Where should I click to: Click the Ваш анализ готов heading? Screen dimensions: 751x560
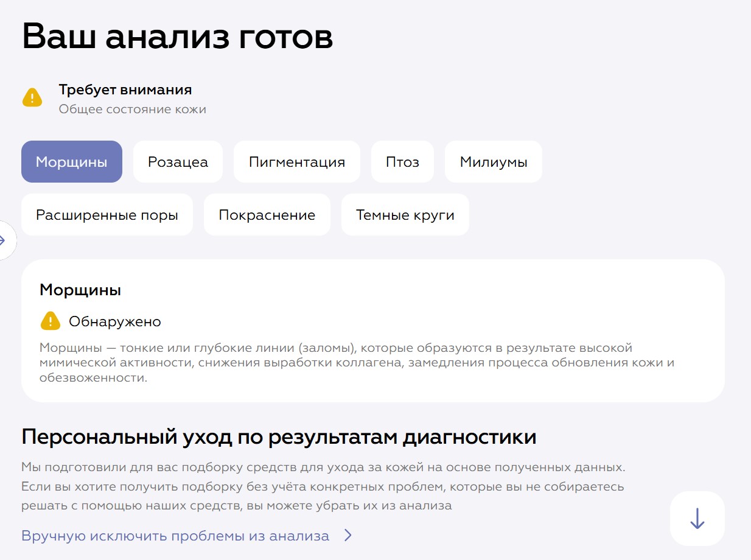tap(178, 37)
